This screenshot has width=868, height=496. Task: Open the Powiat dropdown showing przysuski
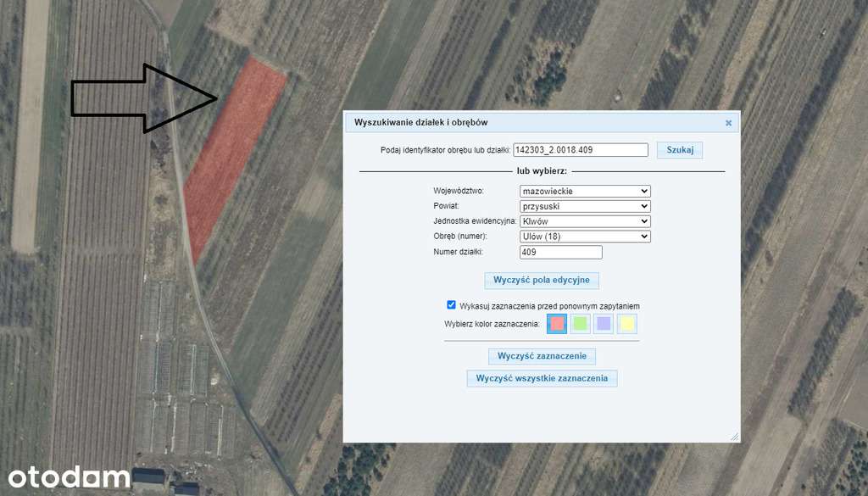pos(585,206)
